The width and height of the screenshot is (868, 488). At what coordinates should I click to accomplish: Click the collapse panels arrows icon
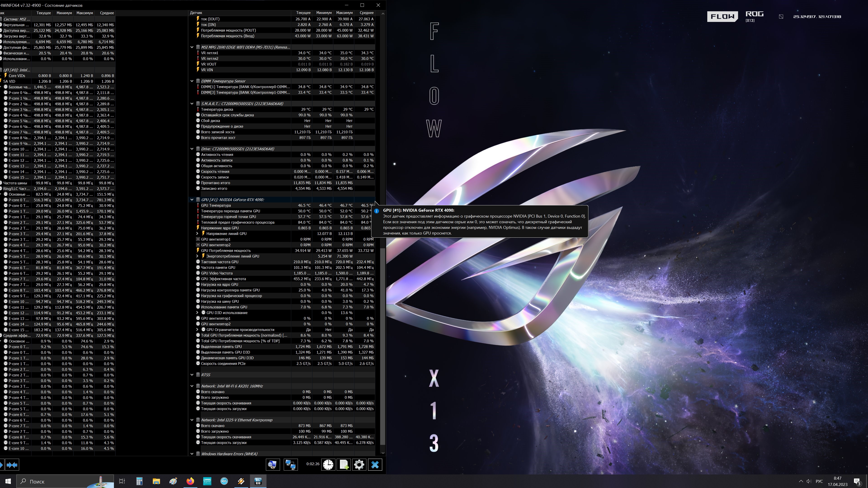[x=12, y=465]
